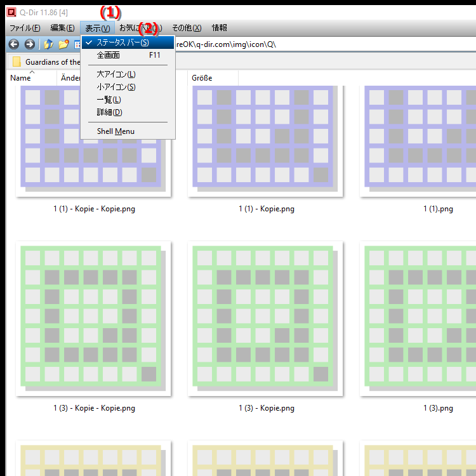
Task: Click the folder-up toolbar icon
Action: [x=48, y=44]
